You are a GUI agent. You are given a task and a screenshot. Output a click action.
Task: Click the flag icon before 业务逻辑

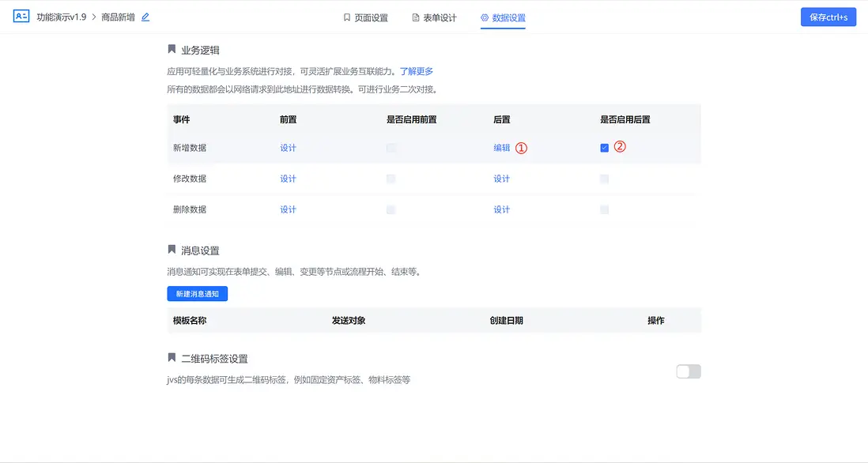pyautogui.click(x=172, y=49)
